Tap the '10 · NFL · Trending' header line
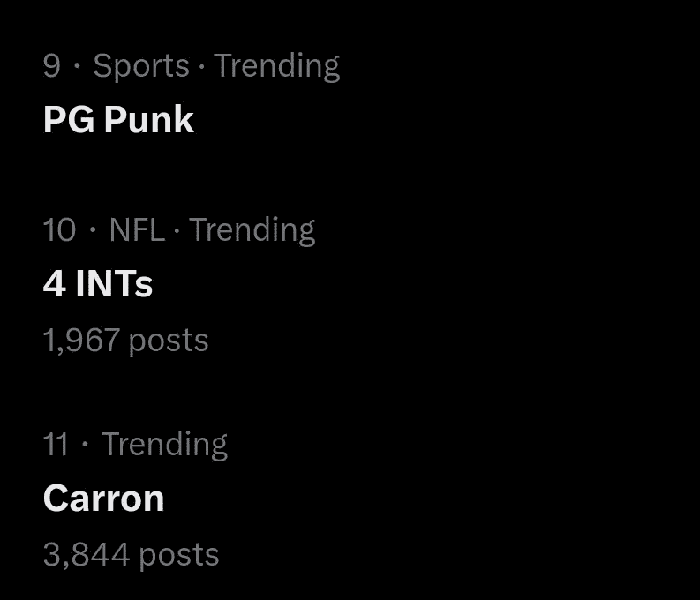 [x=178, y=230]
